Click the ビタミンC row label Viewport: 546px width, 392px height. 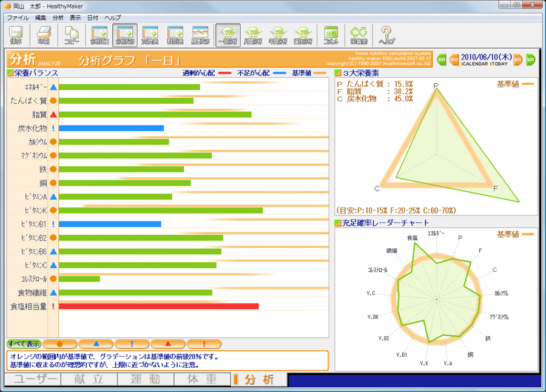[x=36, y=265]
